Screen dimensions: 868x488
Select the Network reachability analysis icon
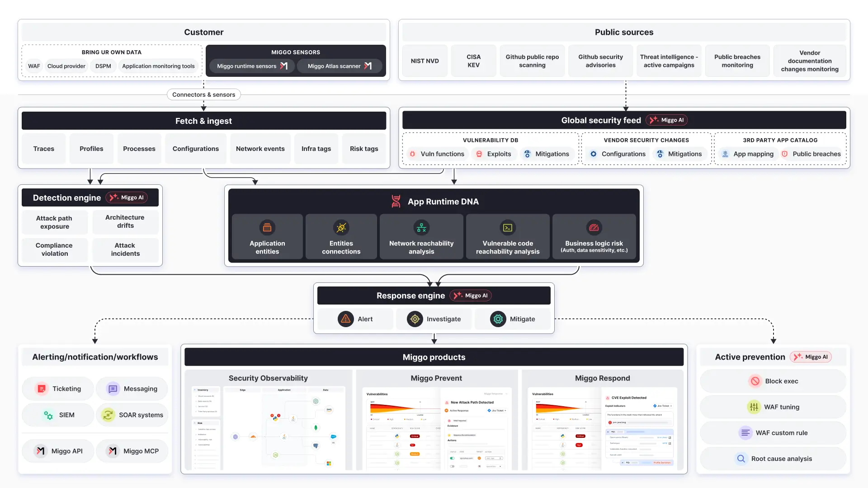click(x=421, y=228)
